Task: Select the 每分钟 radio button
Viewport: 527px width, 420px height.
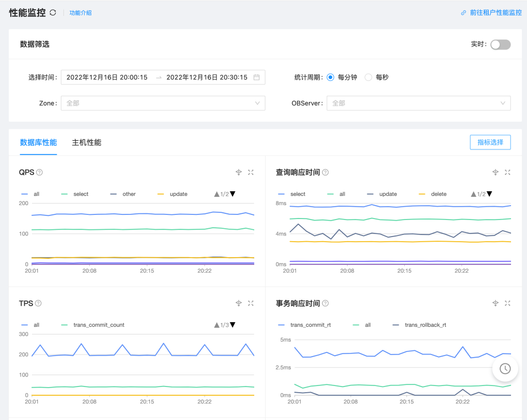Action: click(x=331, y=77)
